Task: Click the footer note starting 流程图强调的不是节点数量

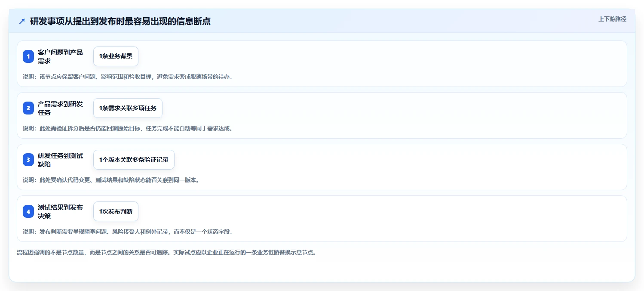Action: click(x=166, y=252)
